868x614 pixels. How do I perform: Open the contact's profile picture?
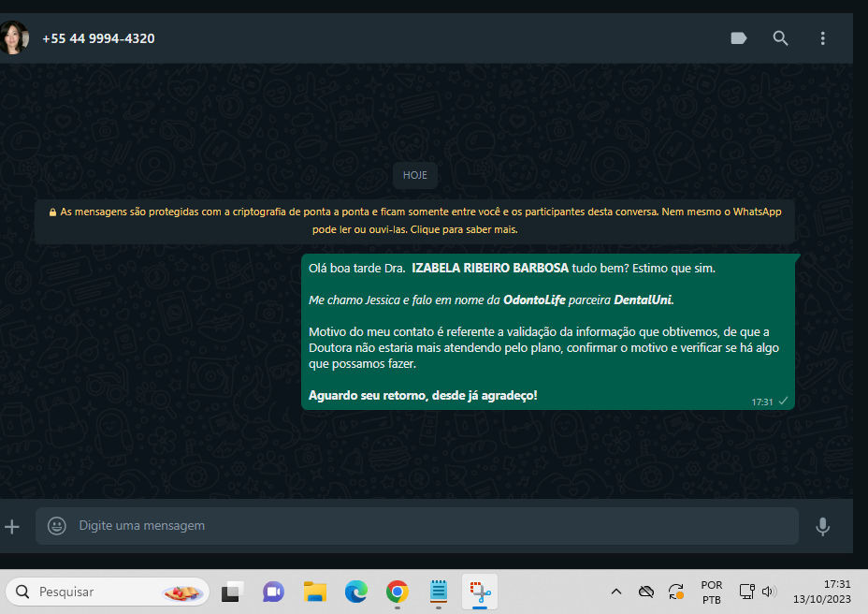[x=13, y=38]
